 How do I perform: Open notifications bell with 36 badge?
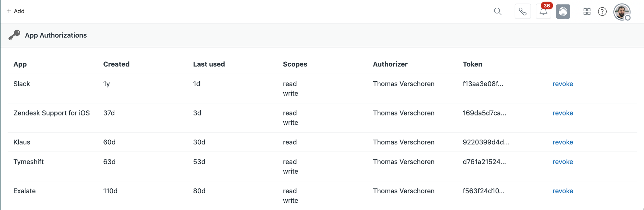click(544, 12)
